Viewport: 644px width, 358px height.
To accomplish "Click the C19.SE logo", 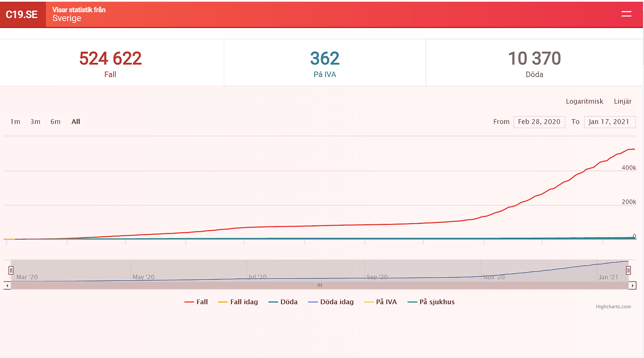I will coord(22,15).
